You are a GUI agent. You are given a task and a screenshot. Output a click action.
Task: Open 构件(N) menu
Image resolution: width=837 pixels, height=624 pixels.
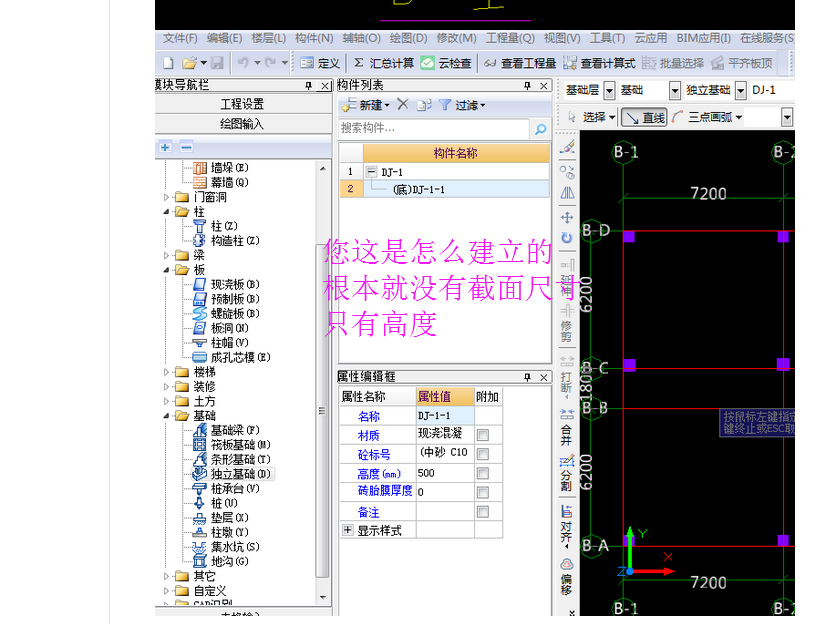[314, 38]
